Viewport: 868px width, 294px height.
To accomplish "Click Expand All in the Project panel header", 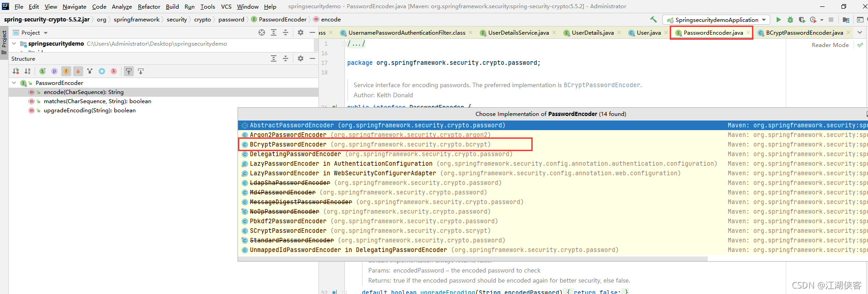I will pyautogui.click(x=274, y=32).
